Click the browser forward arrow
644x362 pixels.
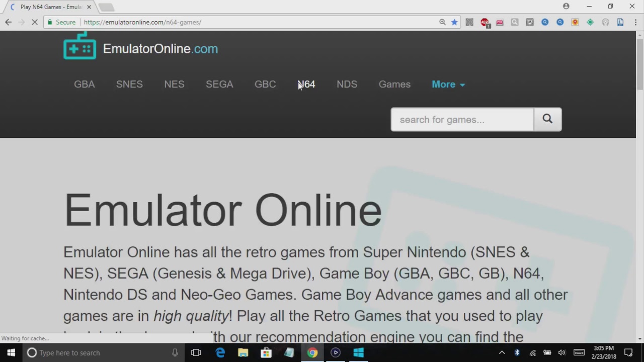tap(22, 22)
